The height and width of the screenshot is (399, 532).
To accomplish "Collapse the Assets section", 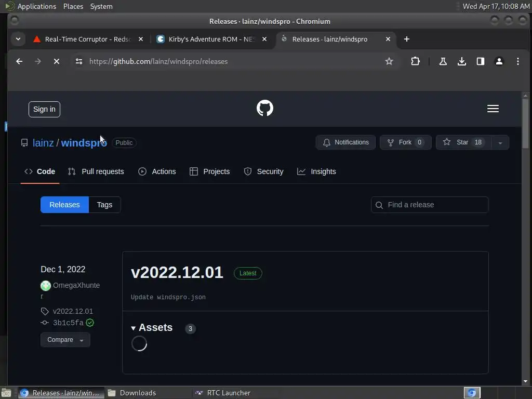I will pos(152,327).
